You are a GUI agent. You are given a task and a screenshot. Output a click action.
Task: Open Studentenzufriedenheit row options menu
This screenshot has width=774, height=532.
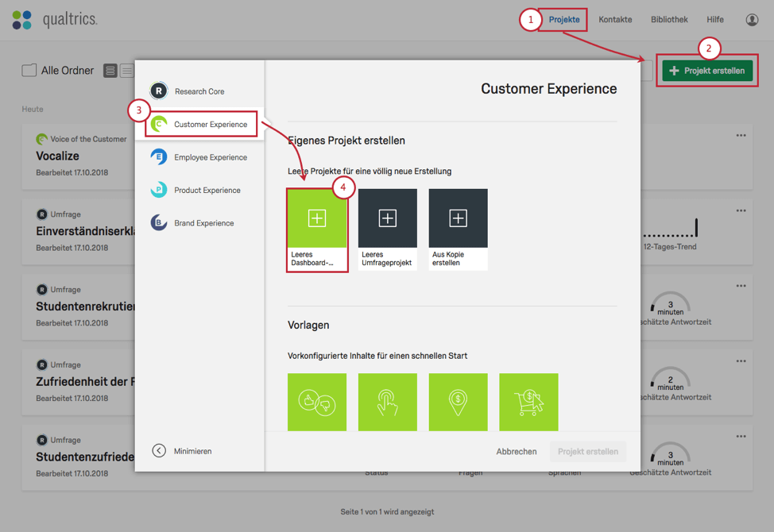pos(741,437)
